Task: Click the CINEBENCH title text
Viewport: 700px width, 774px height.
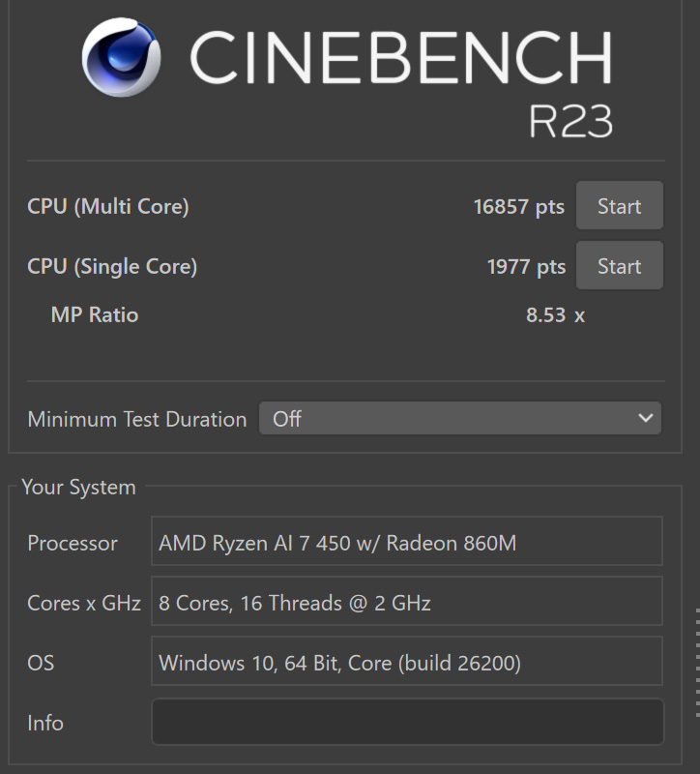Action: tap(401, 57)
